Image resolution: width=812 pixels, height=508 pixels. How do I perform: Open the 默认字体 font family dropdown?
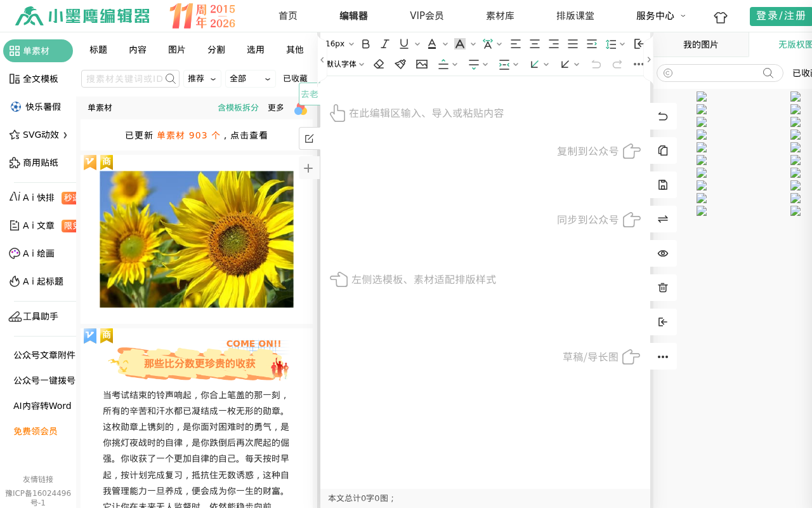(346, 64)
